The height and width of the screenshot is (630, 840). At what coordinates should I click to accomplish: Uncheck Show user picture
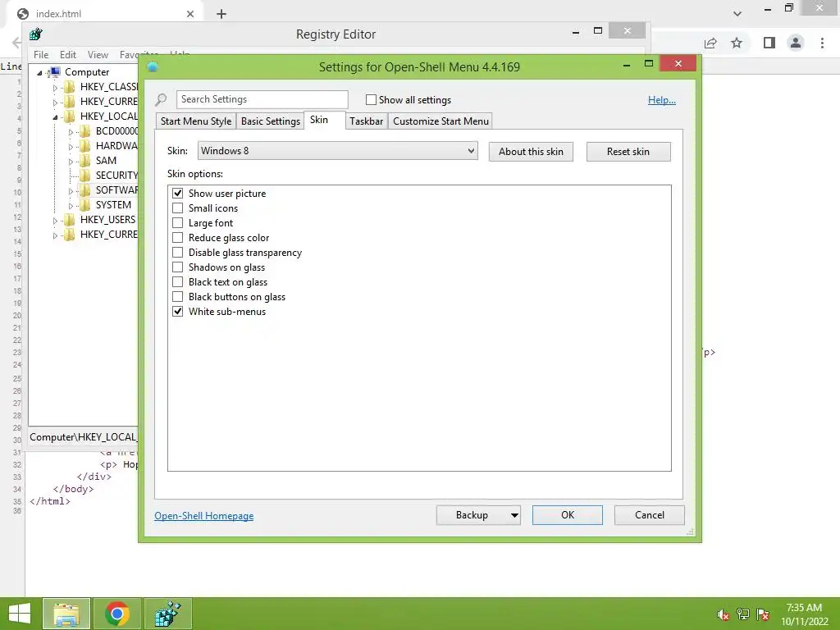point(177,194)
